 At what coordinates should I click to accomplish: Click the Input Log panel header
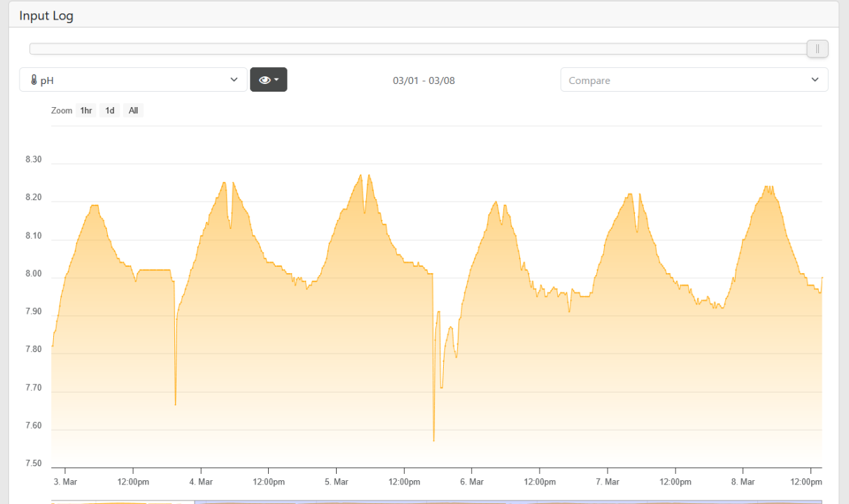46,15
